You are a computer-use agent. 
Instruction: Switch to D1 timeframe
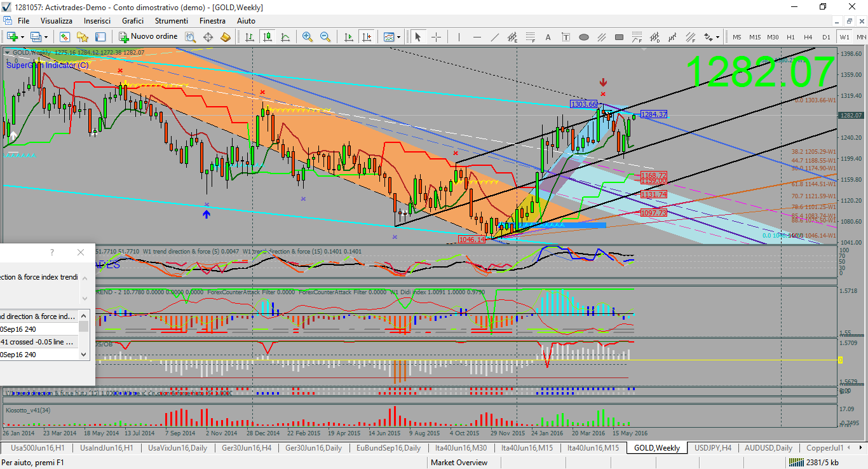[x=826, y=37]
